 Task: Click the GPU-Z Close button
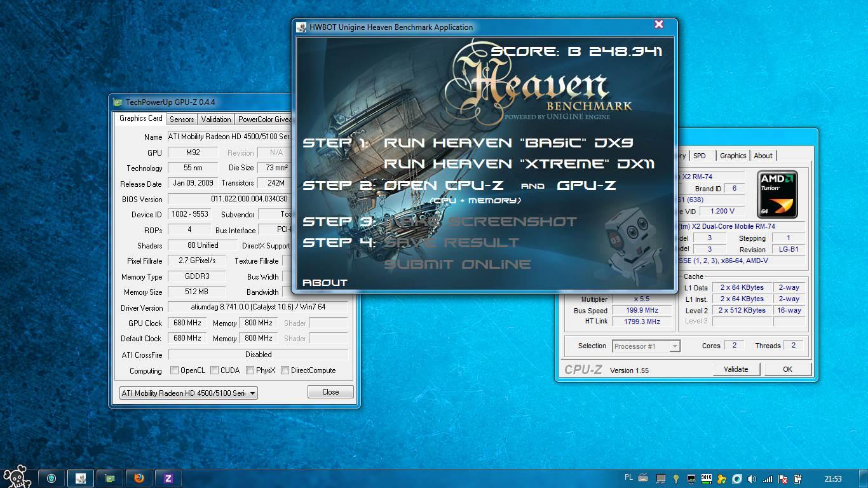pos(330,392)
